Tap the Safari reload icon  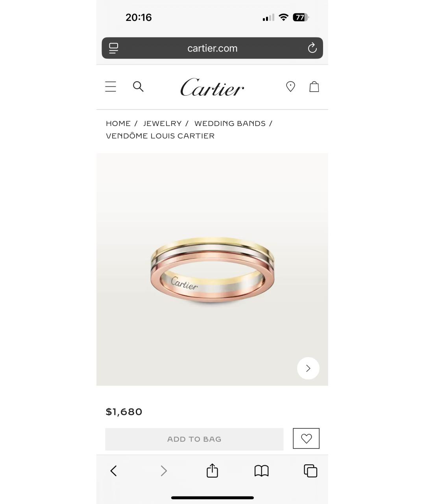click(312, 48)
